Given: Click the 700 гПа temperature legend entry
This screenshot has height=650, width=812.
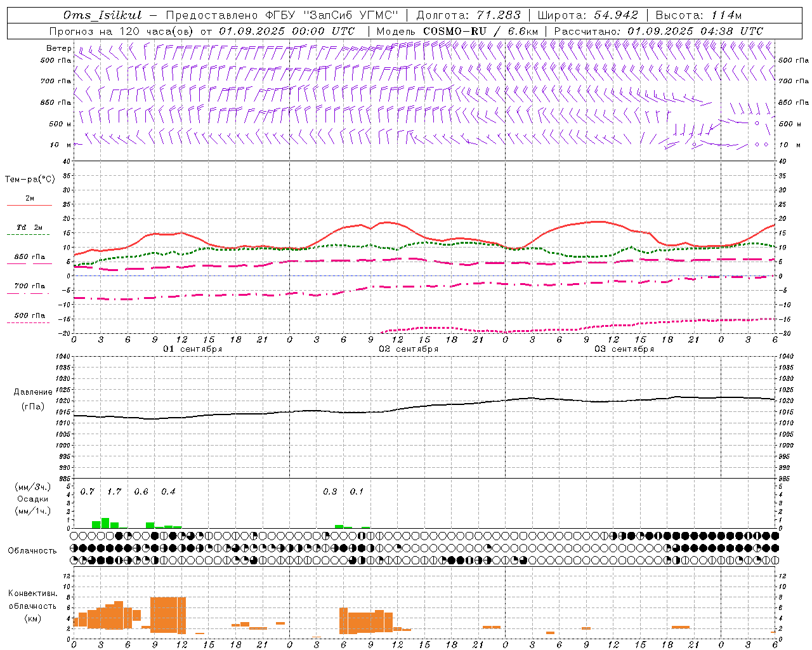Looking at the screenshot, I should pos(30,286).
